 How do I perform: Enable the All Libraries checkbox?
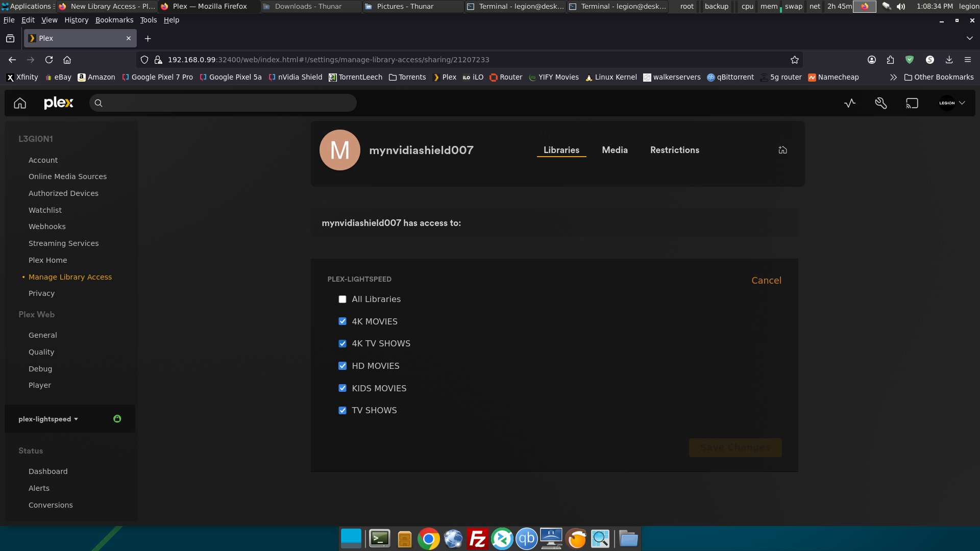click(x=342, y=299)
